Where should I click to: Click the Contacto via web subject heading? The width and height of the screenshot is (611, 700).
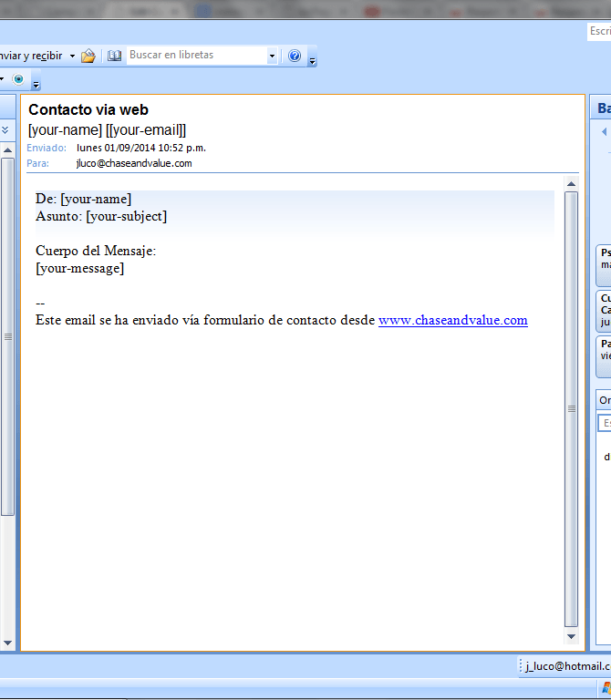pos(88,109)
